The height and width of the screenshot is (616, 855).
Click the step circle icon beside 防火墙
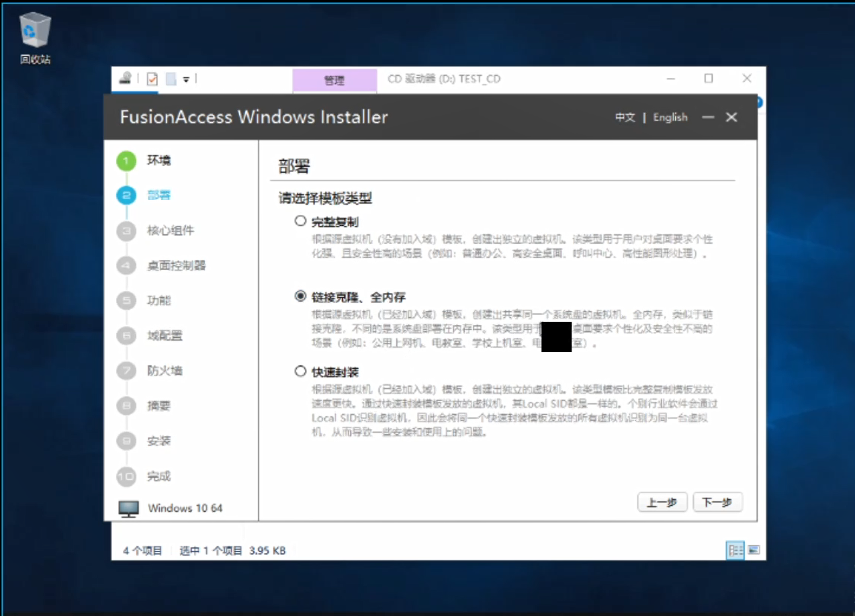coord(126,370)
